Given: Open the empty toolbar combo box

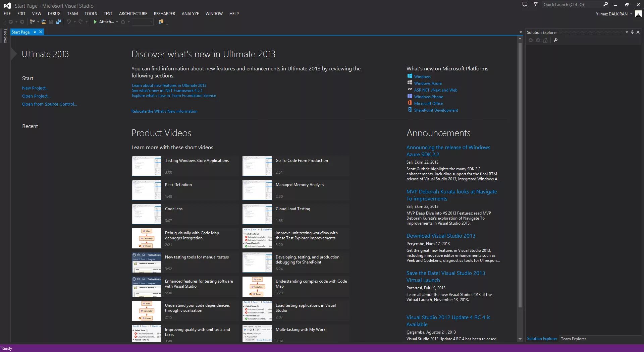Looking at the screenshot, I should pyautogui.click(x=143, y=22).
